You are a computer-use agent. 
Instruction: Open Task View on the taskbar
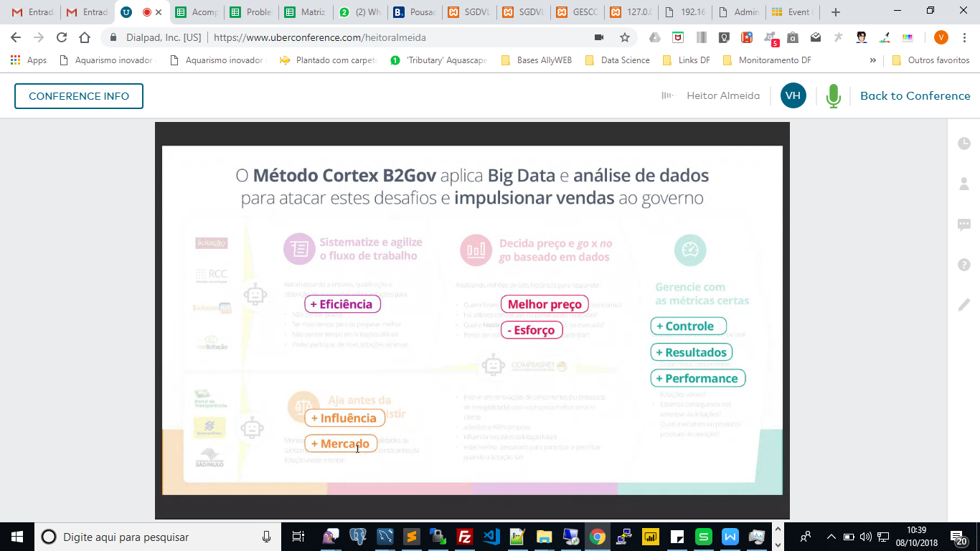click(298, 537)
